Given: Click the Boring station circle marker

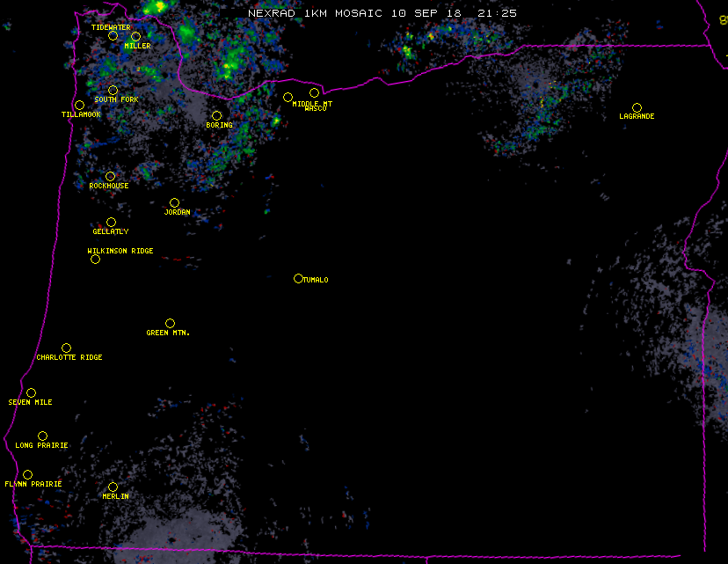Looking at the screenshot, I should [x=216, y=115].
